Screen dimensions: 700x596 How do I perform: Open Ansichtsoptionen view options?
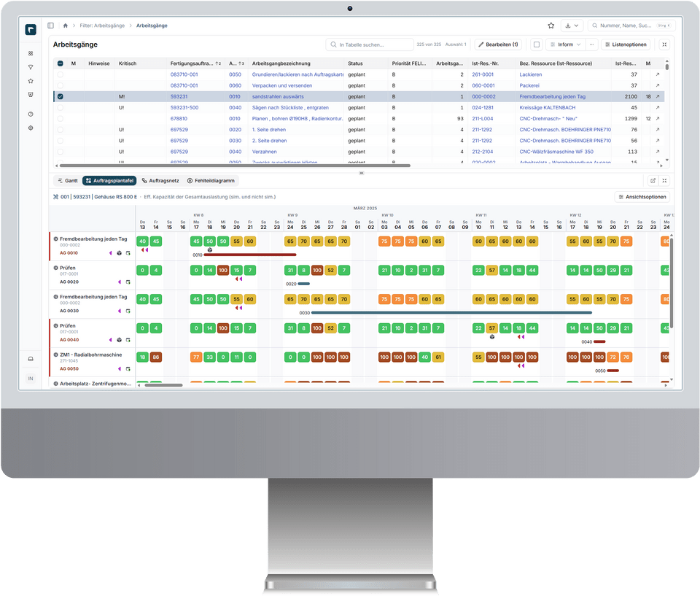(x=642, y=196)
